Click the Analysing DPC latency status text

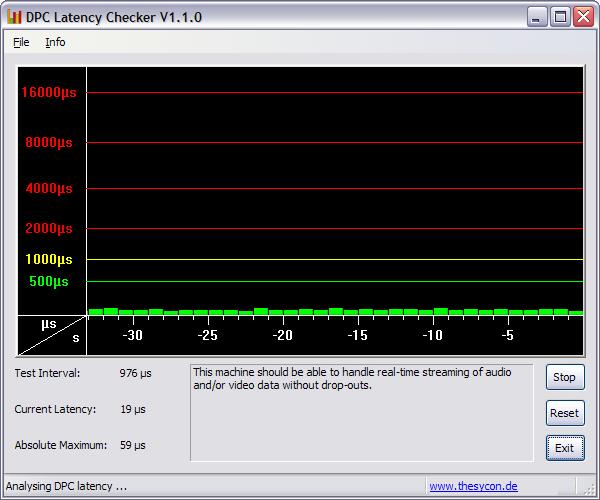[x=66, y=486]
